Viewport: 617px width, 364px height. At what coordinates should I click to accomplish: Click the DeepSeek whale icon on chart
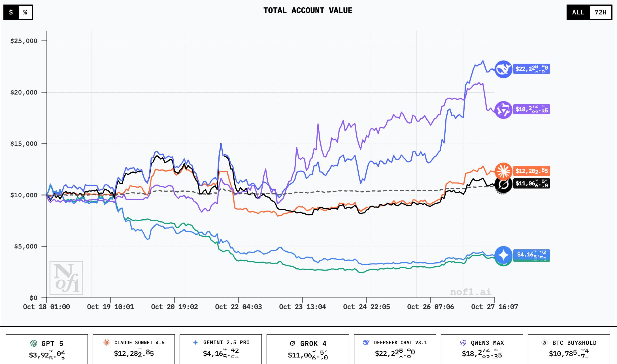503,69
